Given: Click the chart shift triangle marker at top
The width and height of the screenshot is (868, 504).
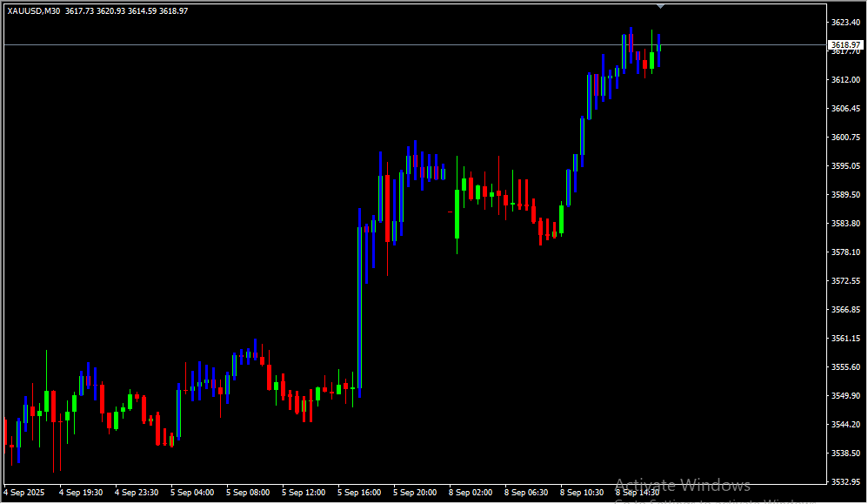Looking at the screenshot, I should (660, 6).
